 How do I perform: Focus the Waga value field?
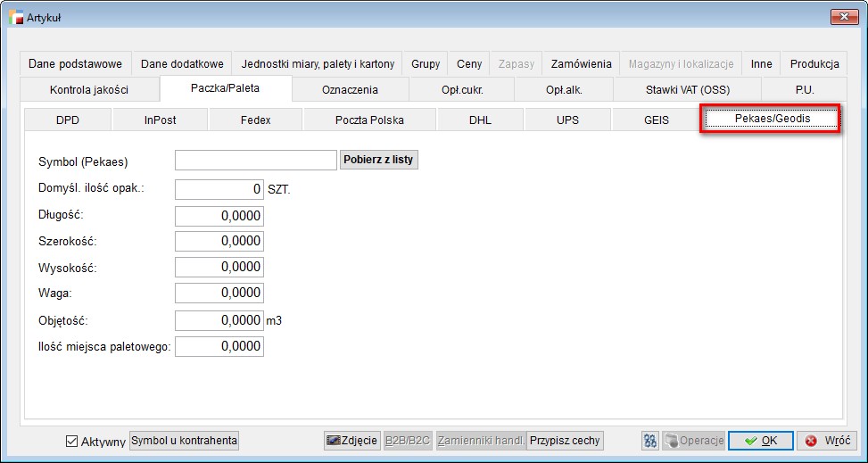[x=219, y=294]
